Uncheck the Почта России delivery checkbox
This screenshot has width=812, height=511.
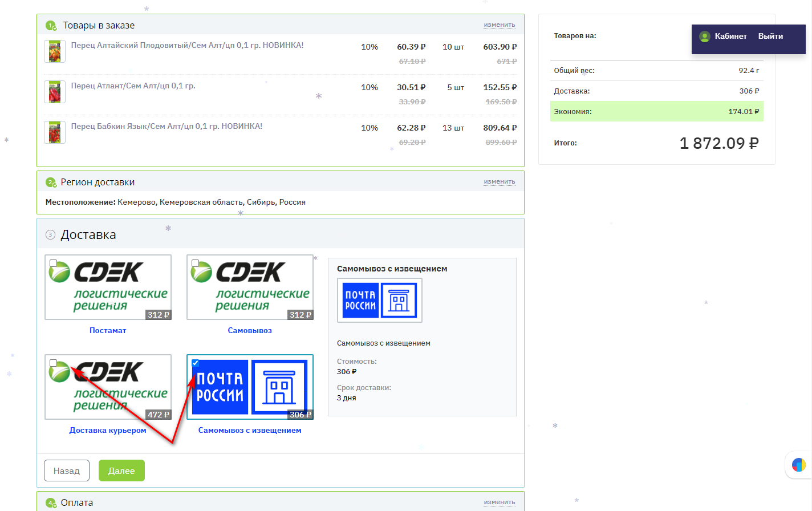pos(196,363)
